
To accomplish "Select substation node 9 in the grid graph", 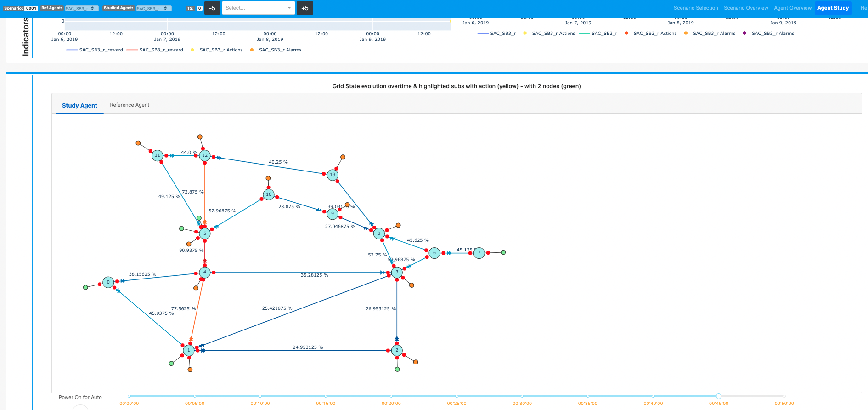I will tap(333, 214).
